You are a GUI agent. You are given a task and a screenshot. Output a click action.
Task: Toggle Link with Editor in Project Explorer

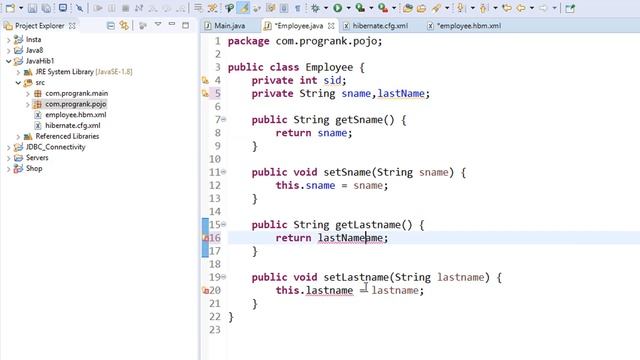[x=124, y=26]
